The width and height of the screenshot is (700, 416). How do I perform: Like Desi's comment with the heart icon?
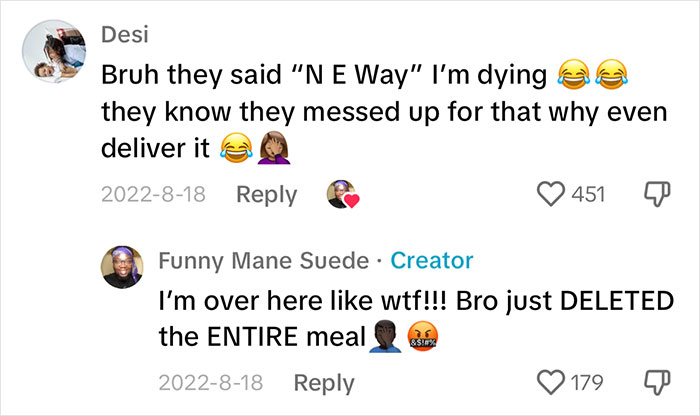coord(552,193)
